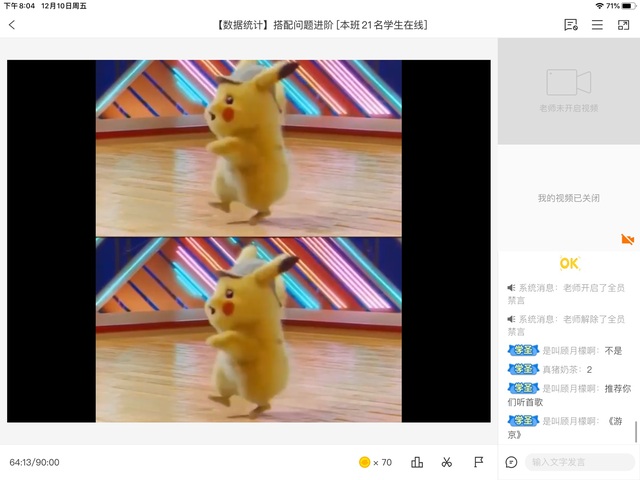The width and height of the screenshot is (640, 480).
Task: Click the 64:13/90:00 time indicator
Action: pyautogui.click(x=34, y=462)
